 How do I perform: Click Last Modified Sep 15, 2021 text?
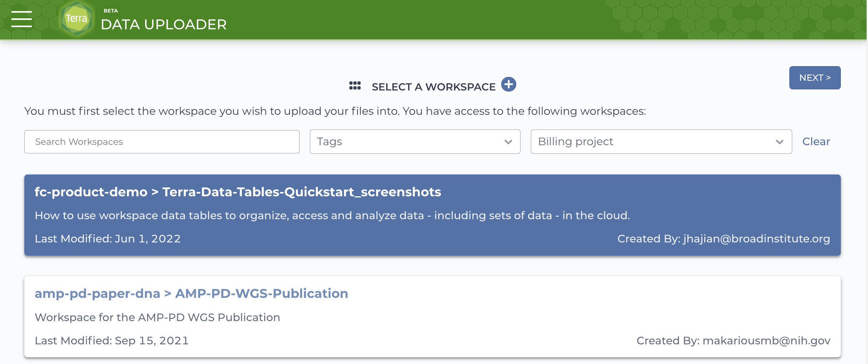click(112, 340)
